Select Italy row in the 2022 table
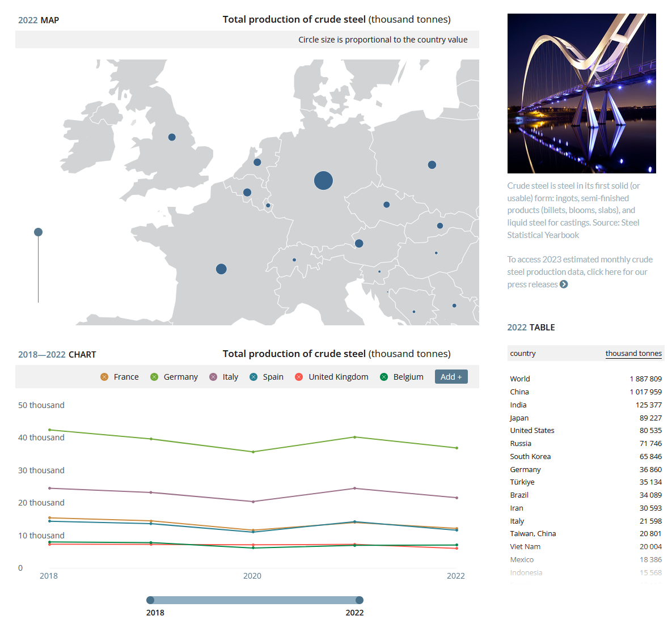Viewport: 672px width, 620px height. tap(585, 521)
